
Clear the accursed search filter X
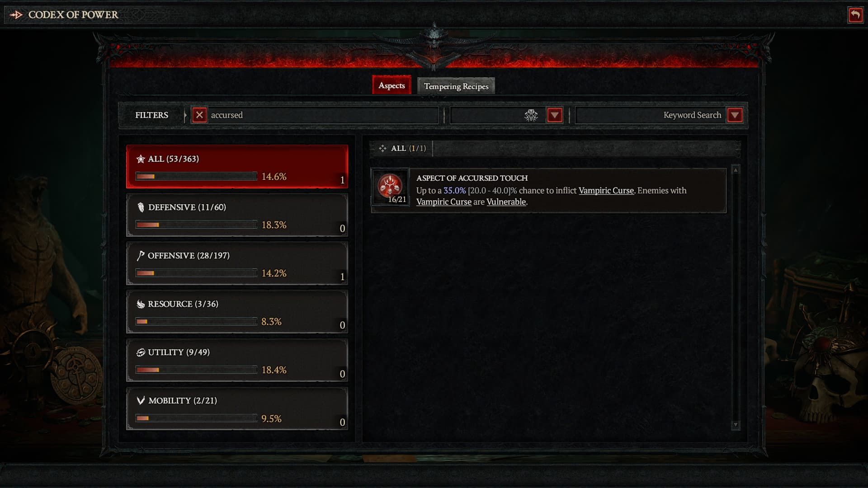(200, 114)
